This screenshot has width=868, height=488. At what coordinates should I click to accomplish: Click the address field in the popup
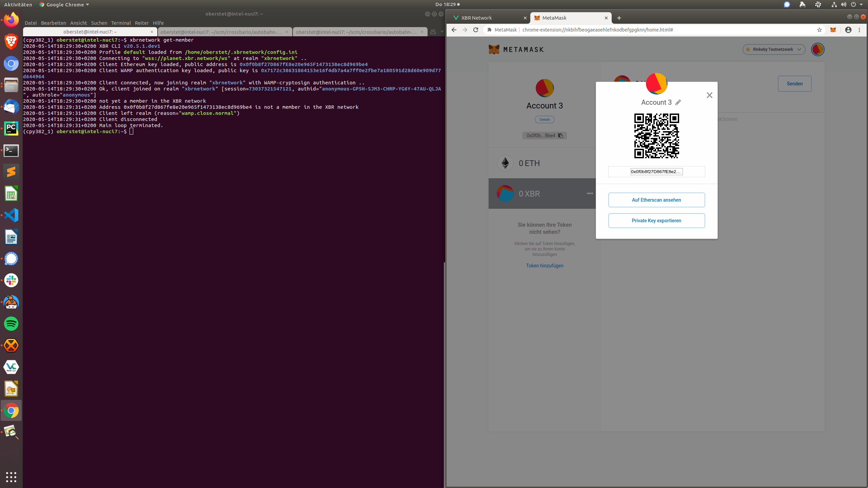click(x=656, y=171)
